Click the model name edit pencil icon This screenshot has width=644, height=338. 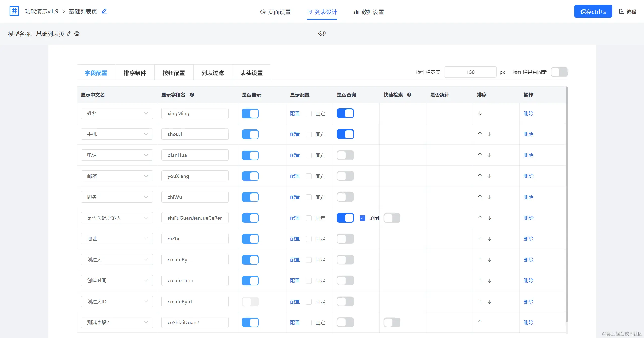(x=69, y=34)
